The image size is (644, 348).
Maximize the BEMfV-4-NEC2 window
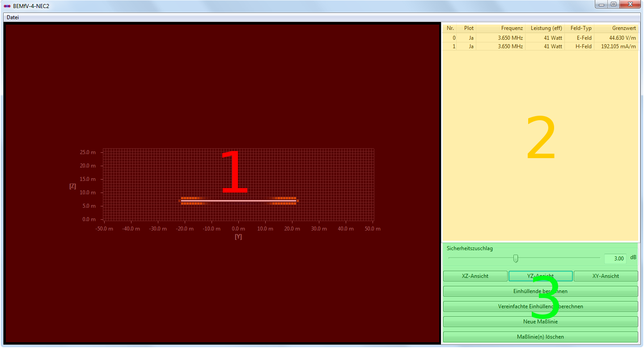tap(614, 4)
